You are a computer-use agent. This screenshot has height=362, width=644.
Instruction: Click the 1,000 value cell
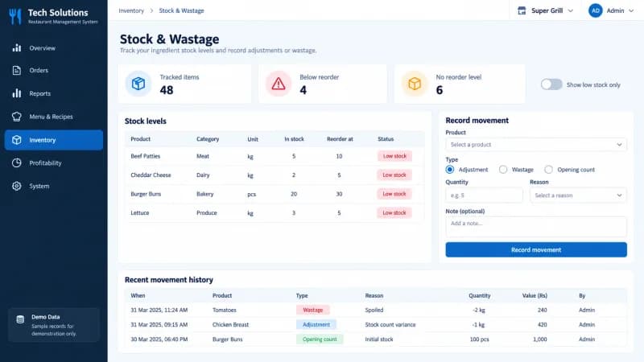tap(539, 339)
